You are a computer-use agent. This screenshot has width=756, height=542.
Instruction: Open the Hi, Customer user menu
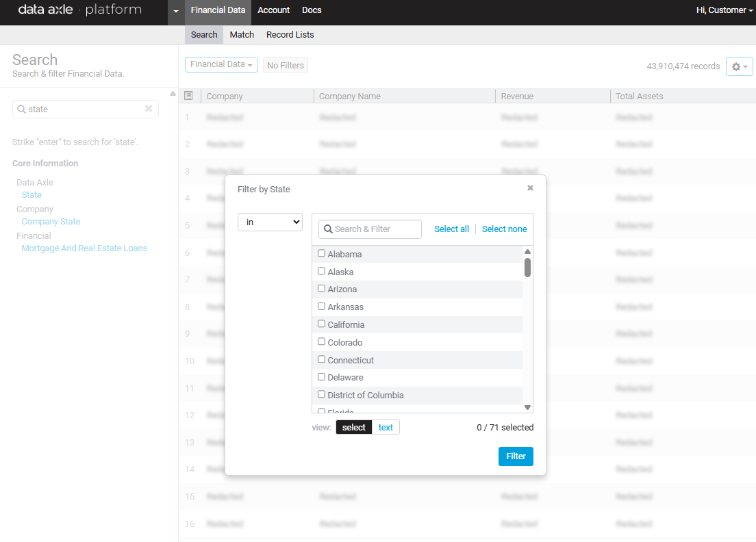[724, 10]
